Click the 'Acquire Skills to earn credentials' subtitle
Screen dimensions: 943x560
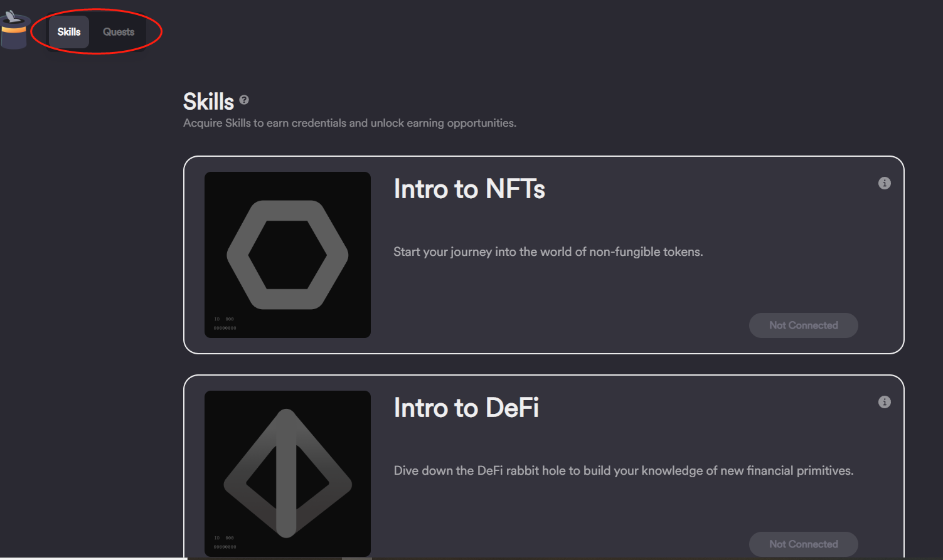tap(349, 123)
